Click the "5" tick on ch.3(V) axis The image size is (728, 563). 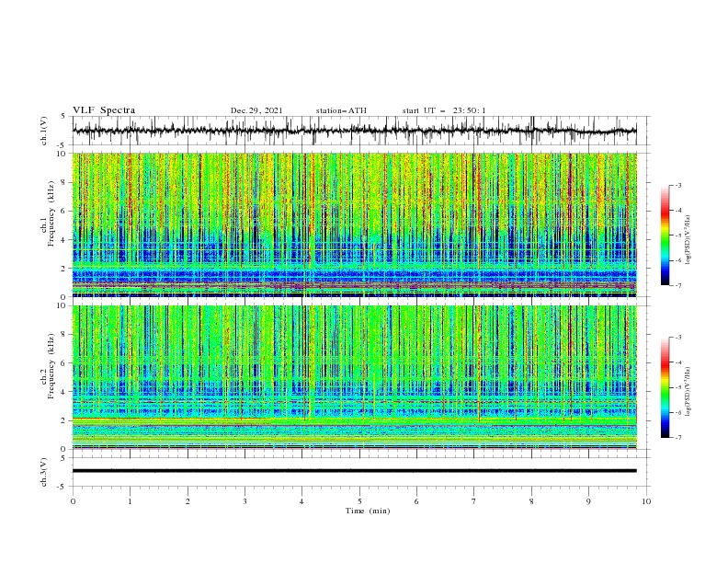[63, 457]
